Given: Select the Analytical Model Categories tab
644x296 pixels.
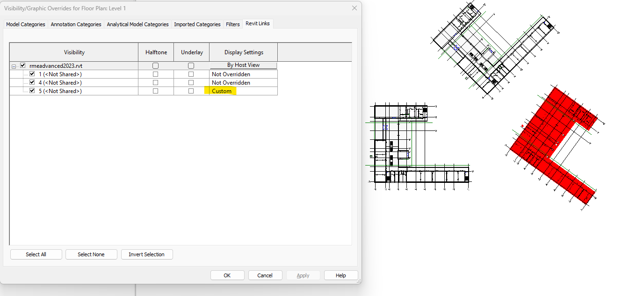Looking at the screenshot, I should pyautogui.click(x=137, y=24).
